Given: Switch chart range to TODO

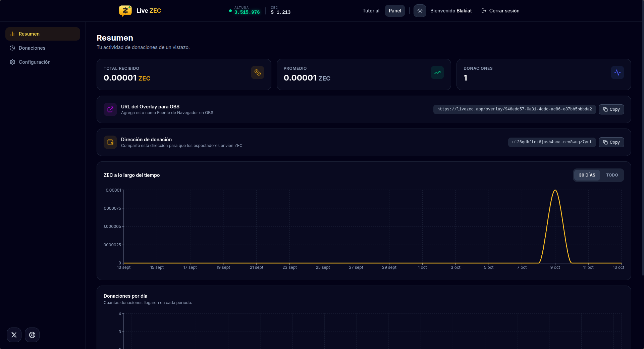Looking at the screenshot, I should point(612,175).
